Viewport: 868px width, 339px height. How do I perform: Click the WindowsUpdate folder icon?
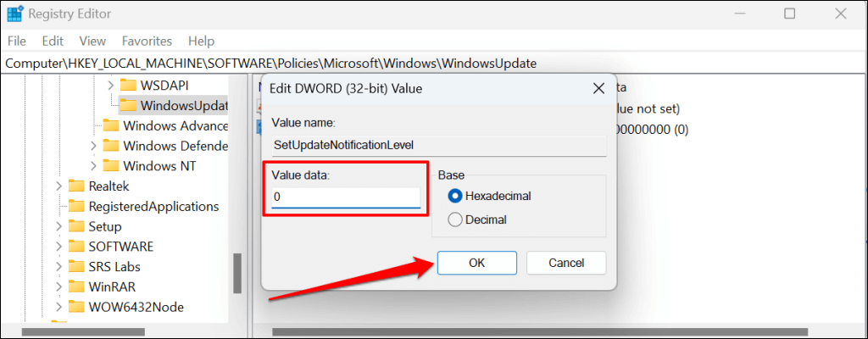pyautogui.click(x=128, y=106)
